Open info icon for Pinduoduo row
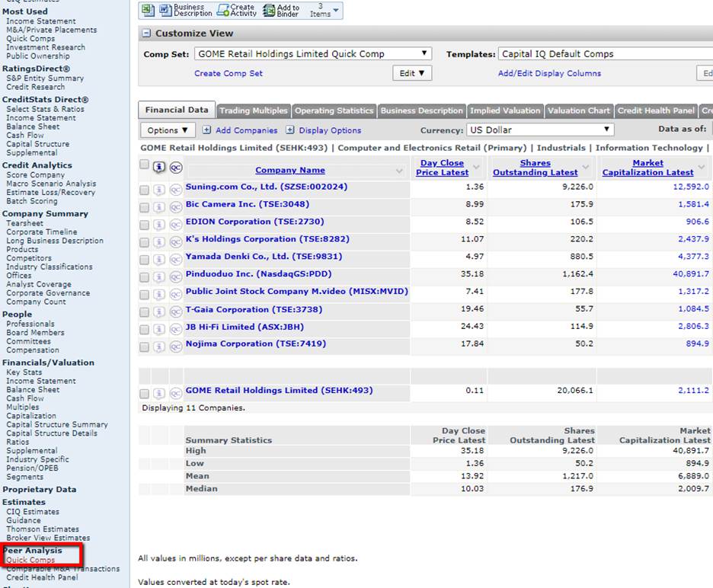The height and width of the screenshot is (588, 713). [x=158, y=277]
